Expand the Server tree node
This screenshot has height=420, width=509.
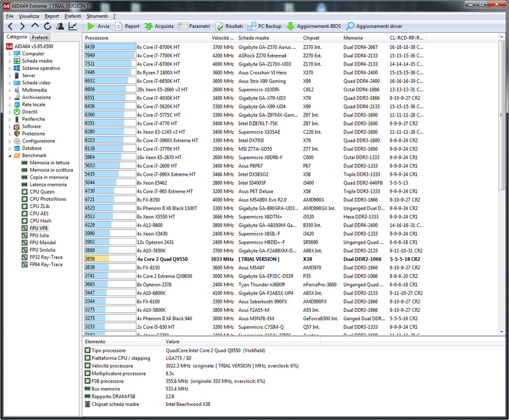pyautogui.click(x=10, y=76)
